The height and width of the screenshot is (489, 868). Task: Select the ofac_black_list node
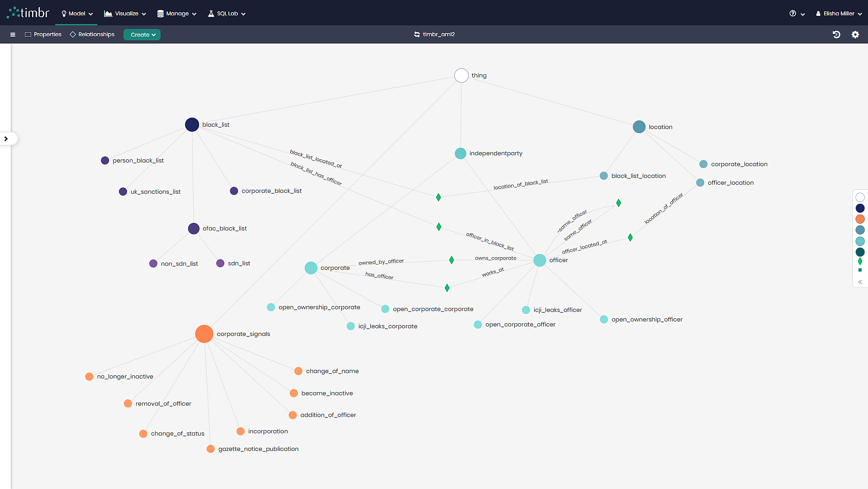(194, 229)
